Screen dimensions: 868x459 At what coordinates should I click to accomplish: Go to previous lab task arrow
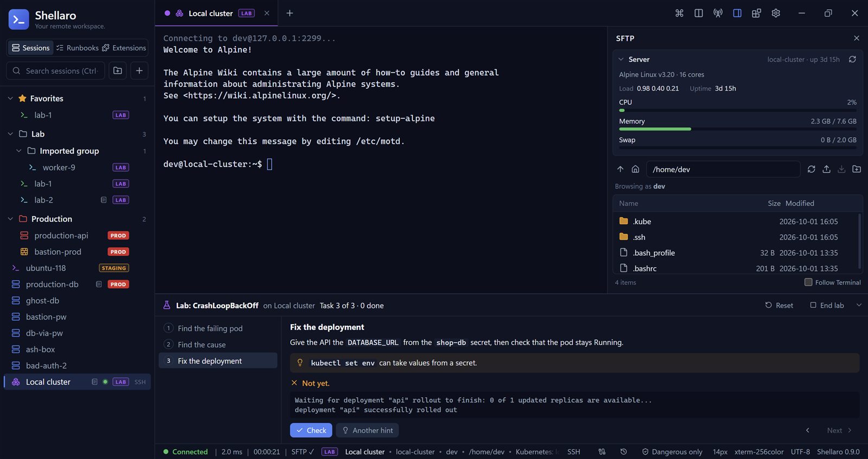(x=807, y=430)
